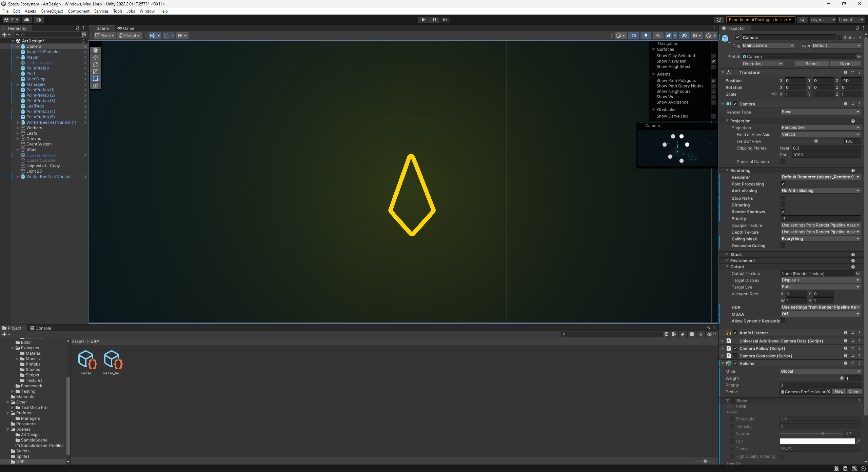Enable Show Walls in the Navigation overlay
The height and width of the screenshot is (472, 868).
tap(713, 97)
